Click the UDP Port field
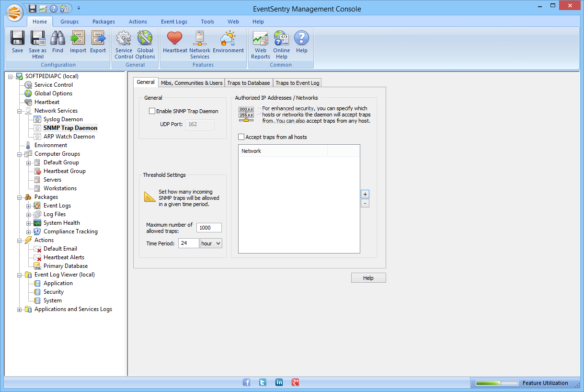This screenshot has width=584, height=392. click(200, 125)
